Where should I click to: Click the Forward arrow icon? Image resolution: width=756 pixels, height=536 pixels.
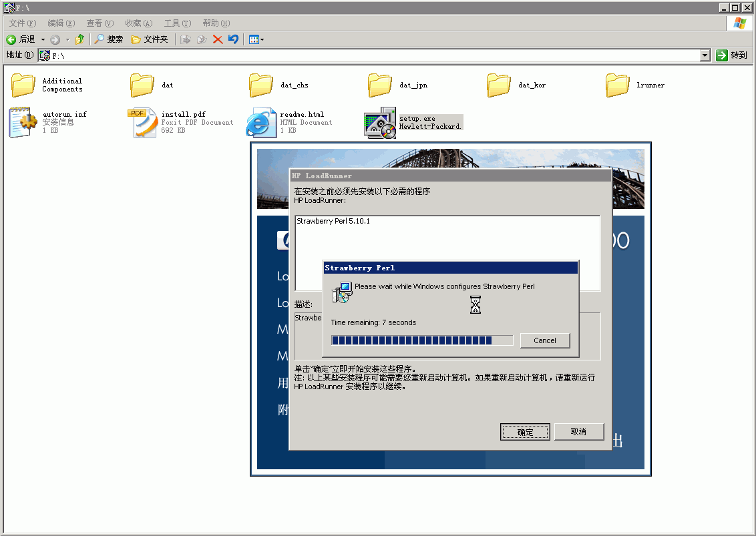tap(55, 39)
